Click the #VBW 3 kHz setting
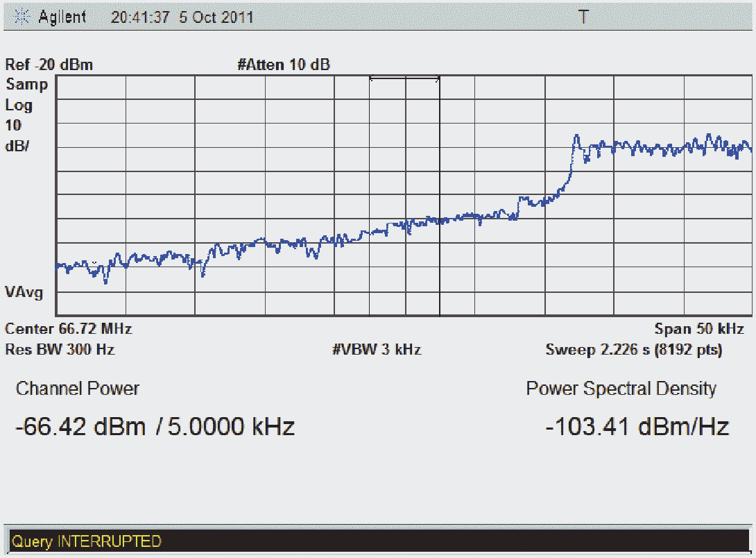Image resolution: width=756 pixels, height=558 pixels. pos(377,350)
